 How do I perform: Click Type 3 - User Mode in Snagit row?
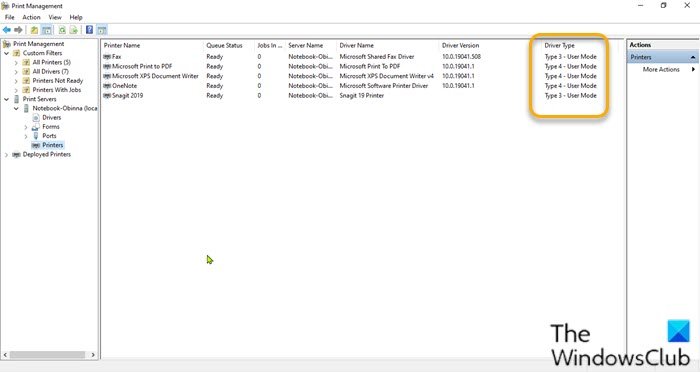571,95
